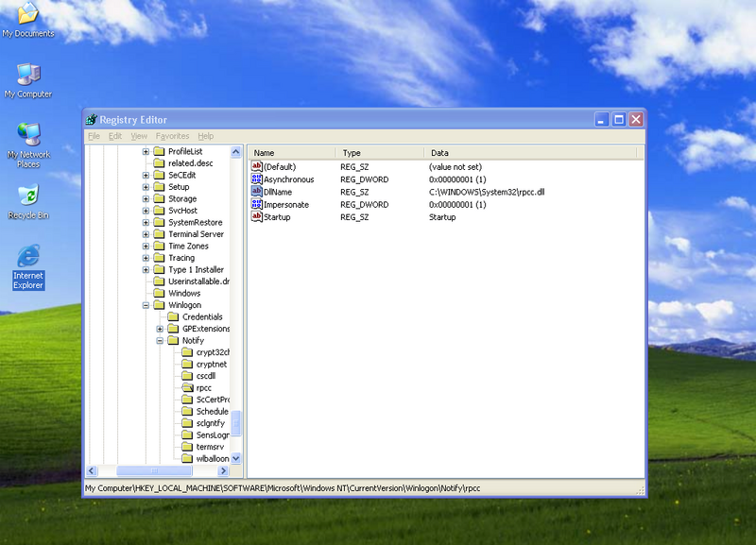Expand the GPExtensions registry key
The width and height of the screenshot is (756, 545).
(160, 329)
